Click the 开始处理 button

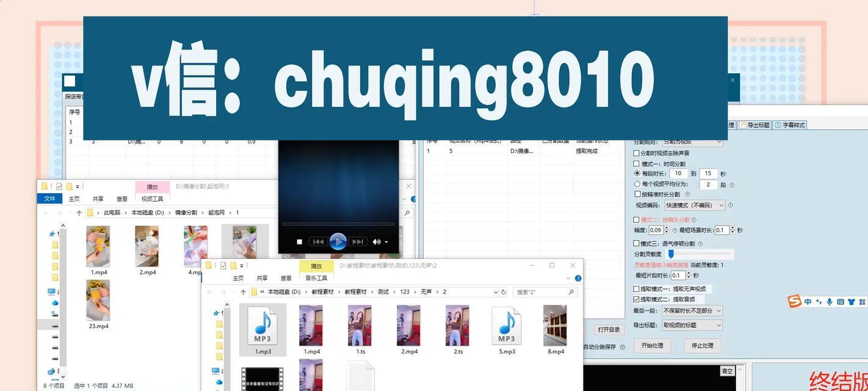[653, 345]
